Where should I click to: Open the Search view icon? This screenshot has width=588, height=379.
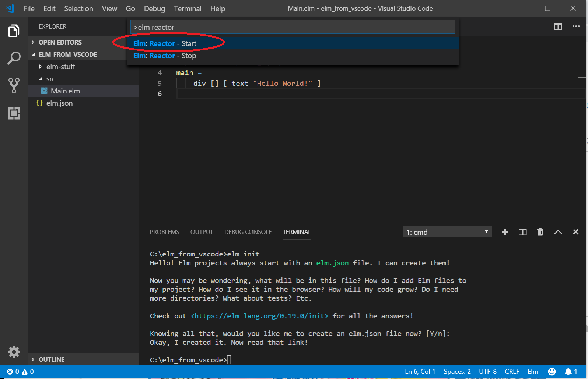tap(14, 58)
